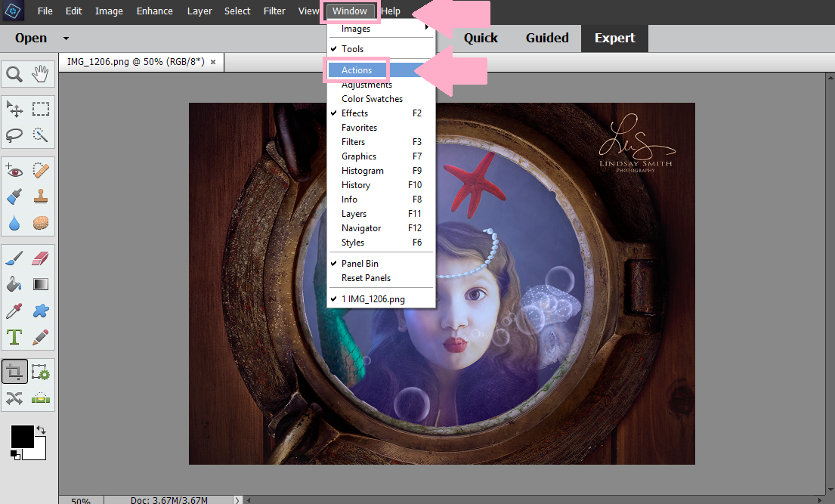Open the Layer menu
The height and width of the screenshot is (504, 835).
(199, 11)
